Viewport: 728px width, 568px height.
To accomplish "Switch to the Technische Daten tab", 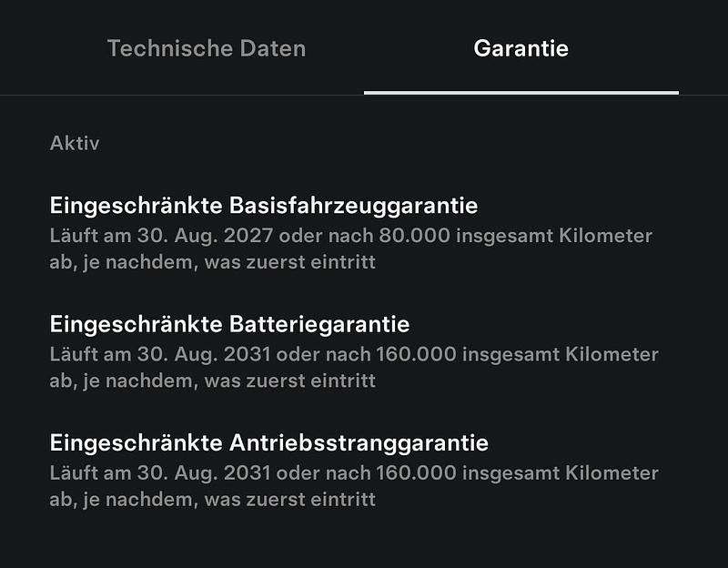I will (x=207, y=49).
